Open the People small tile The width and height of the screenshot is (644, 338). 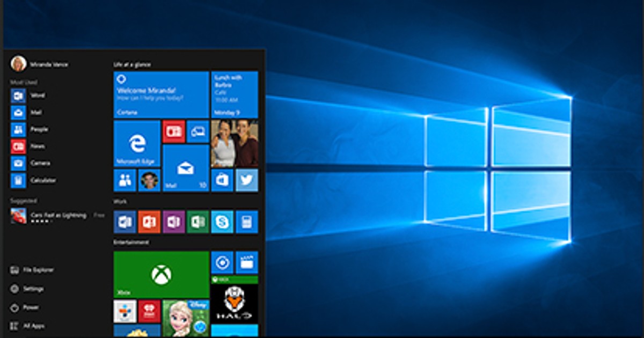pos(125,180)
